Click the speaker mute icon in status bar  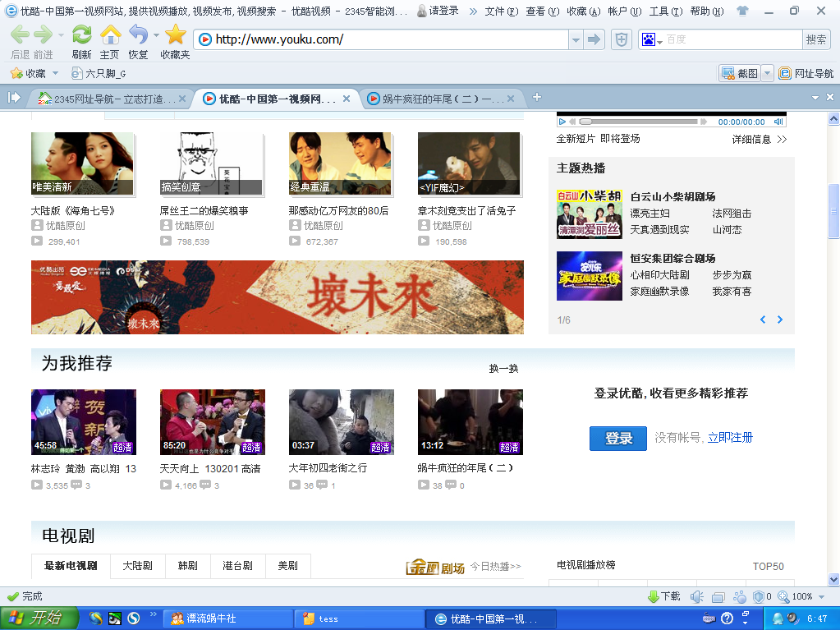click(696, 597)
